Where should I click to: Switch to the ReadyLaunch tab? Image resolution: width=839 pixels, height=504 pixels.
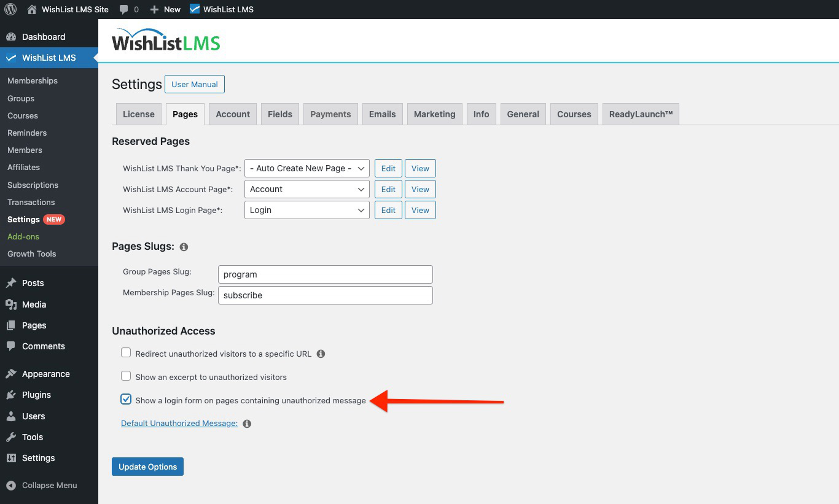641,114
